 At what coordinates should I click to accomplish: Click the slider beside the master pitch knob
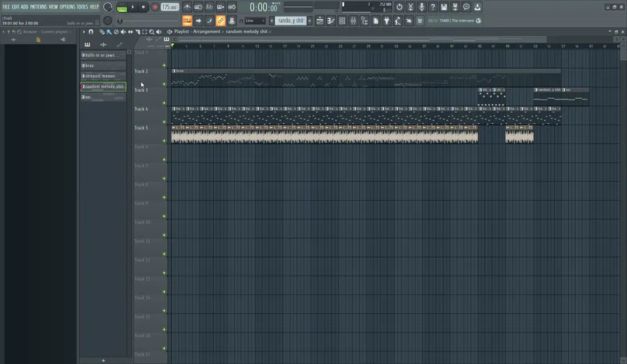point(147,21)
